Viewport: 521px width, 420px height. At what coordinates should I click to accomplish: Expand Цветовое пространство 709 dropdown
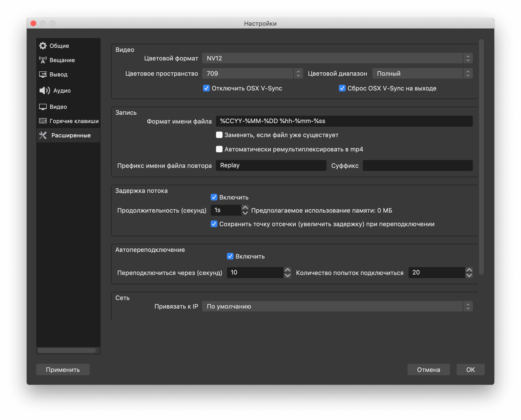[x=252, y=74]
